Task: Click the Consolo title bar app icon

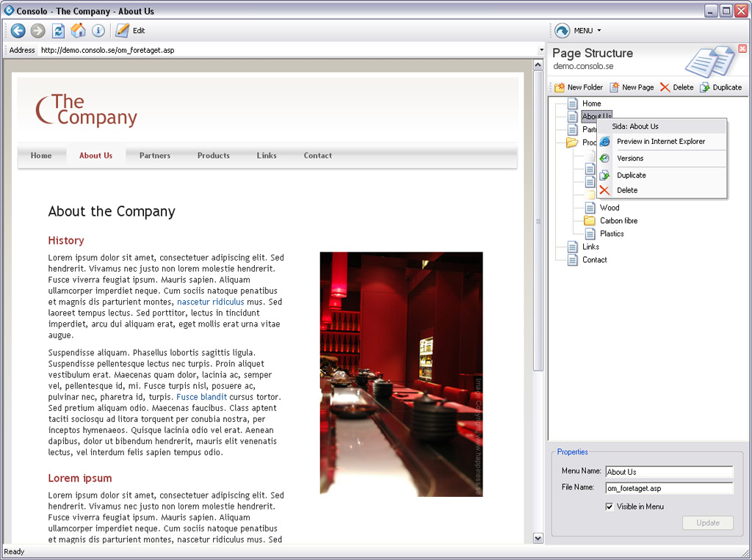Action: (9, 10)
